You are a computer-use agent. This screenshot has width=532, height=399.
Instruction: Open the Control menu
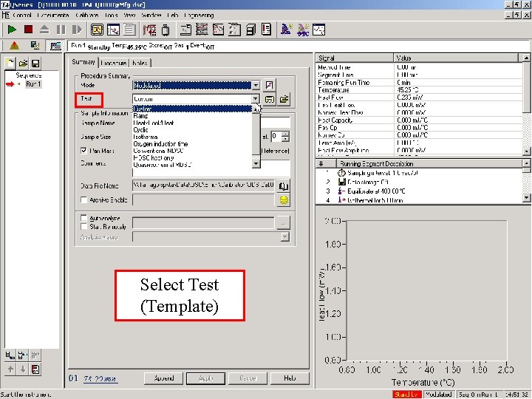22,16
